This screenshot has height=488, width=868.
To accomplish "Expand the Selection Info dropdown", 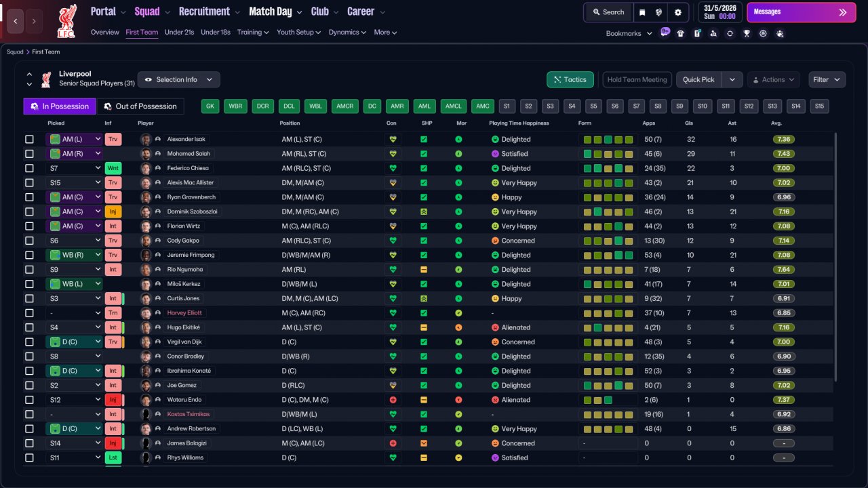I will (x=179, y=80).
